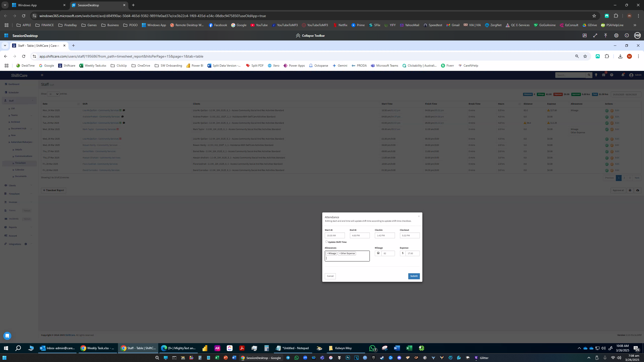The width and height of the screenshot is (644, 362).
Task: Go to page 2 of the table
Action: pos(624,178)
